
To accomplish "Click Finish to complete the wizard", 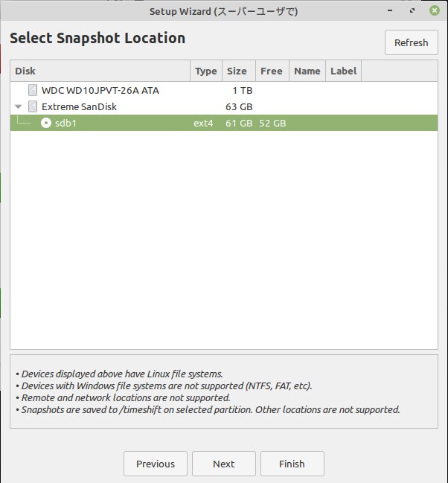I will (292, 464).
